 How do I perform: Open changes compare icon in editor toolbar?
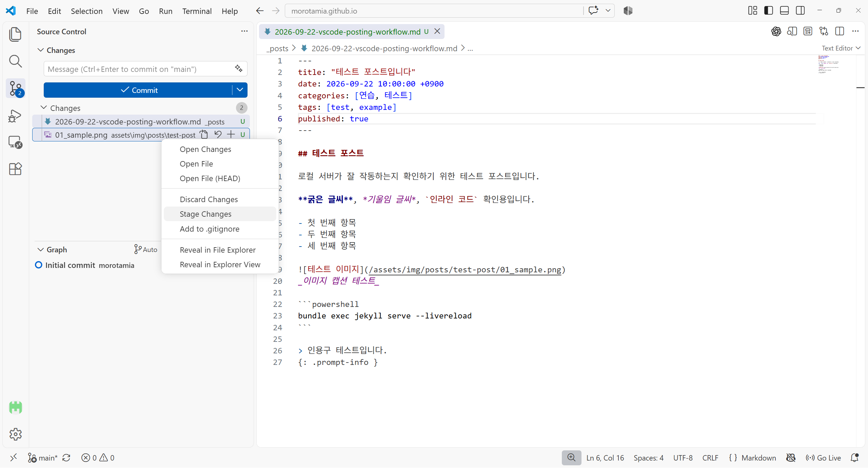[824, 32]
